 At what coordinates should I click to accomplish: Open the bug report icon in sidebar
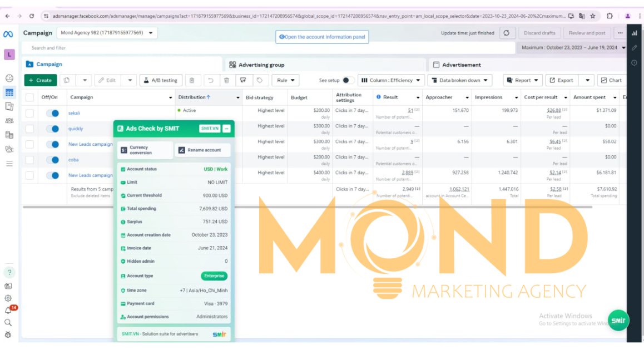[x=8, y=335]
